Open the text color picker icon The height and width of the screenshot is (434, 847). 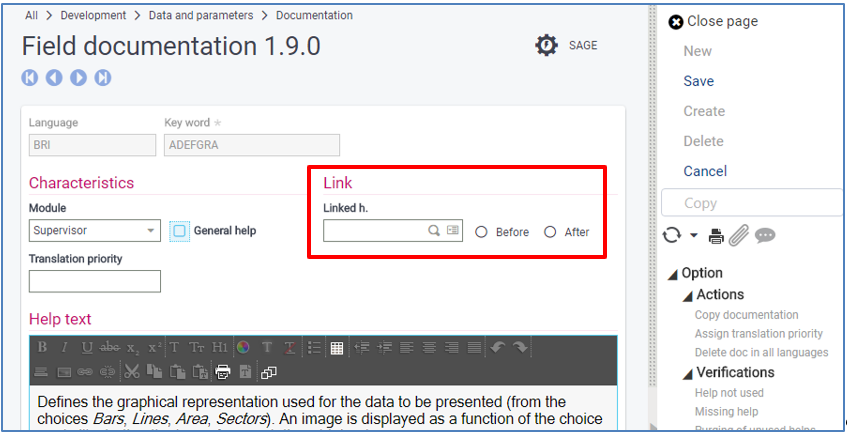pyautogui.click(x=243, y=348)
